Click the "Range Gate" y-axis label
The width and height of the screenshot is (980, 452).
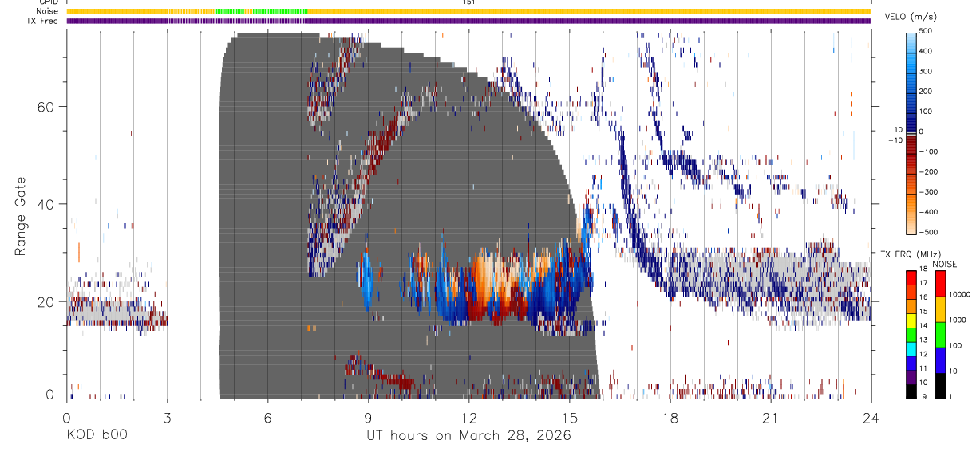click(20, 216)
